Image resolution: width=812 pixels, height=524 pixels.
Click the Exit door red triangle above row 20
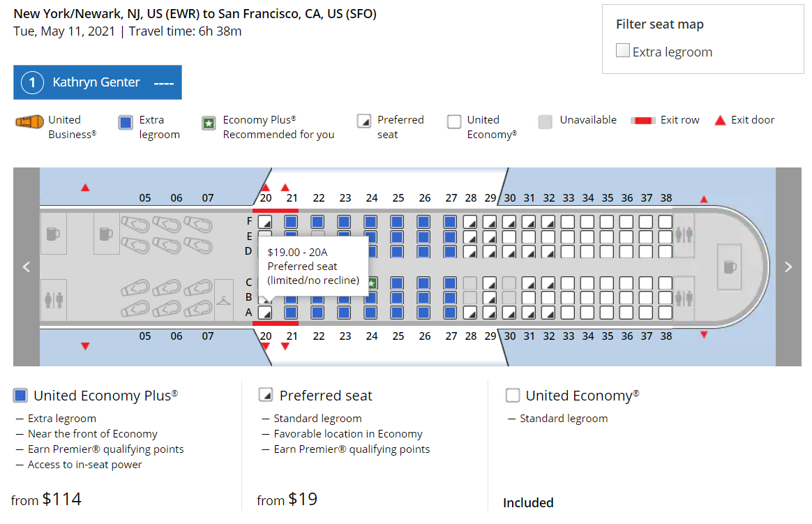pyautogui.click(x=265, y=188)
